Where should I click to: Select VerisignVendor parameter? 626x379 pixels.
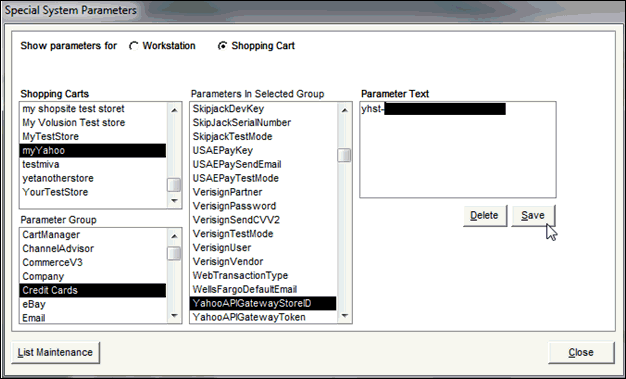(263, 262)
